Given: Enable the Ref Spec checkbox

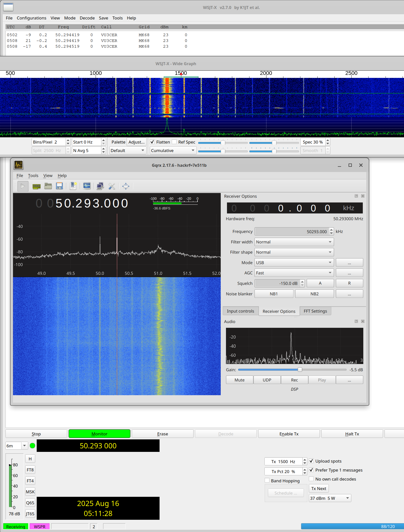Looking at the screenshot, I should [174, 142].
